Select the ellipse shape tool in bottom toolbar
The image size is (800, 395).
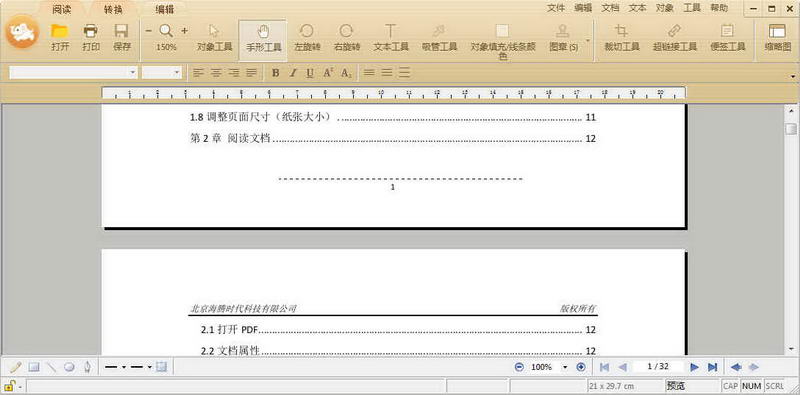[69, 367]
